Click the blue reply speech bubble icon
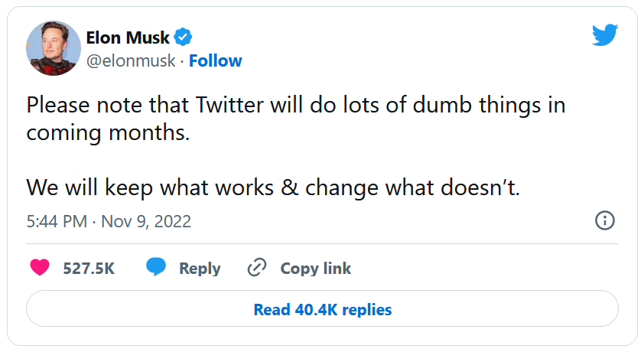The width and height of the screenshot is (644, 352). (157, 268)
